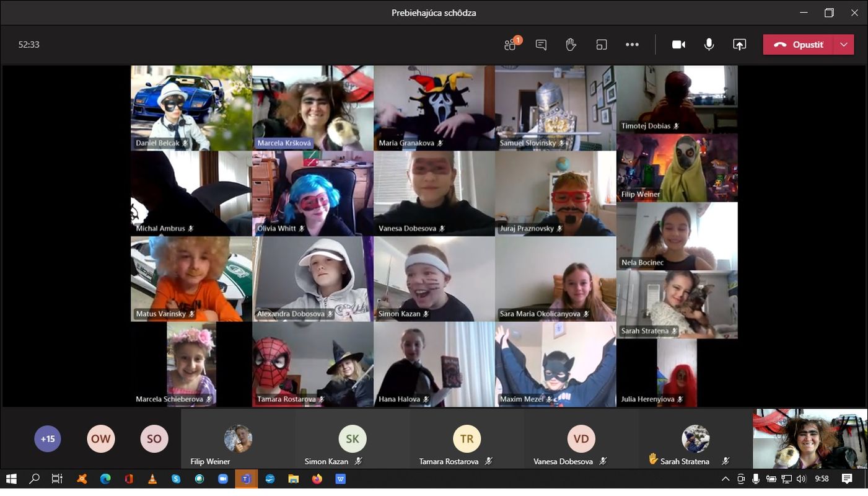Open network settings tray icon
Screen dimensions: 868x496
click(x=786, y=479)
